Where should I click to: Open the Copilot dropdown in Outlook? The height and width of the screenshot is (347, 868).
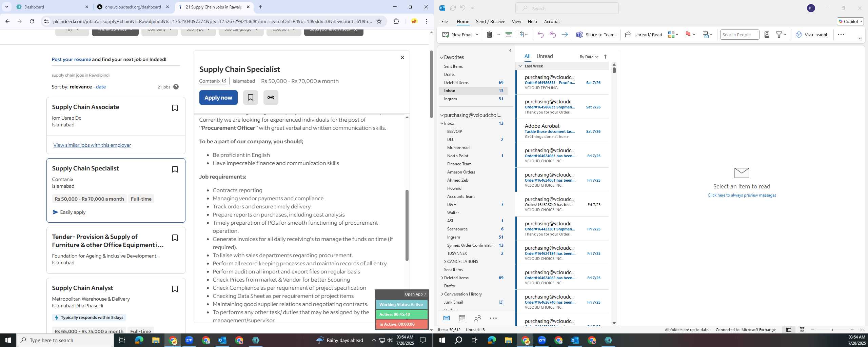(x=850, y=21)
